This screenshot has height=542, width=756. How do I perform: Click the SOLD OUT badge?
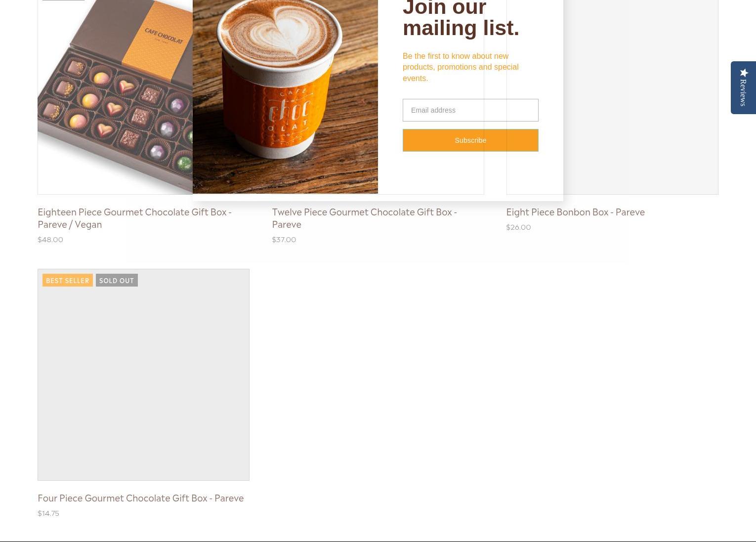coord(117,280)
